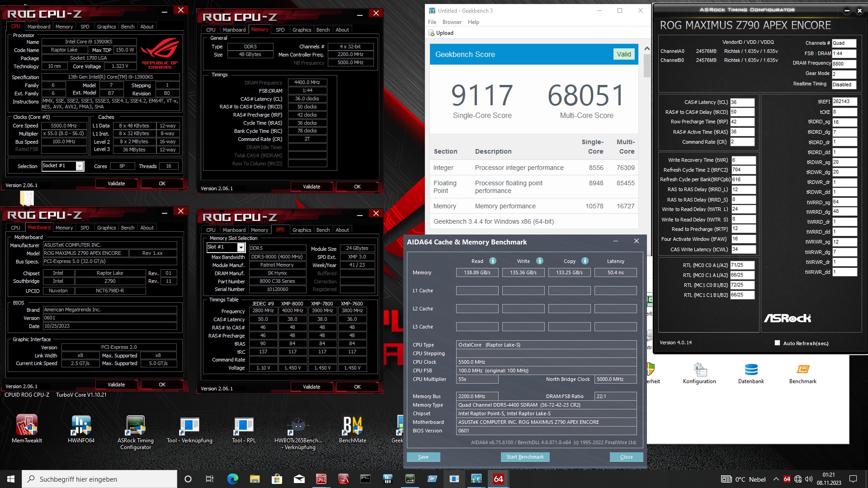
Task: Open Task View in taskbar
Action: pyautogui.click(x=210, y=479)
